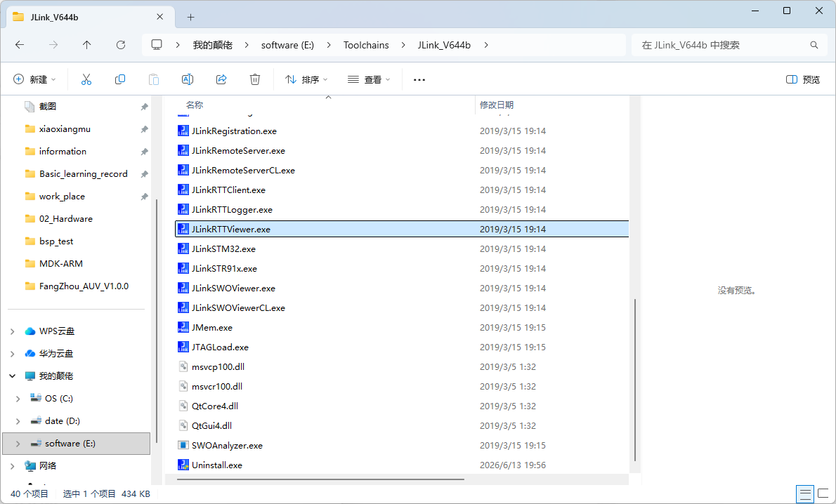Add a new tab
The image size is (836, 504).
point(190,17)
